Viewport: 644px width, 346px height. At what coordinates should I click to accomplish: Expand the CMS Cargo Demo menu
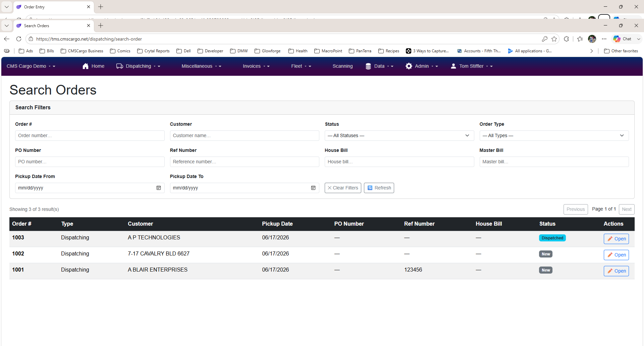coord(31,66)
